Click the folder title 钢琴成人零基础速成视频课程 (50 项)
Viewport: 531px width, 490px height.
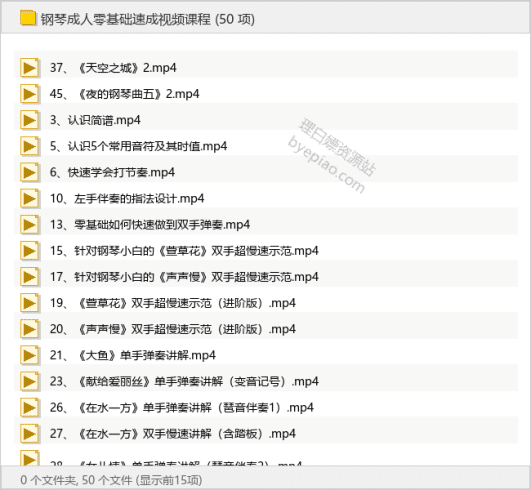148,19
